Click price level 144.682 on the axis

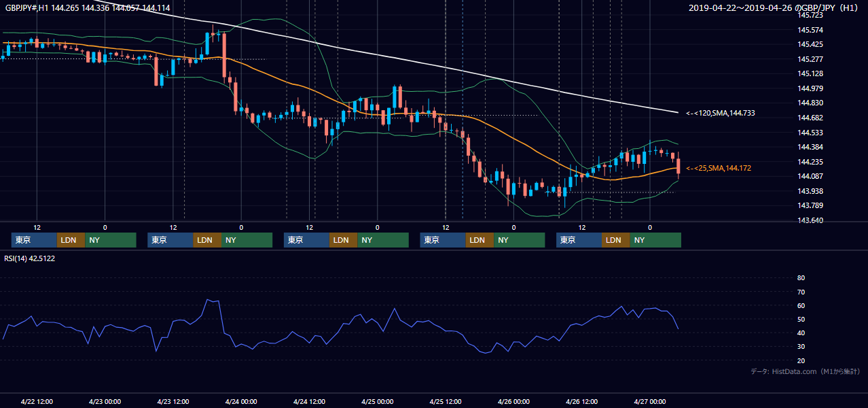(811, 118)
